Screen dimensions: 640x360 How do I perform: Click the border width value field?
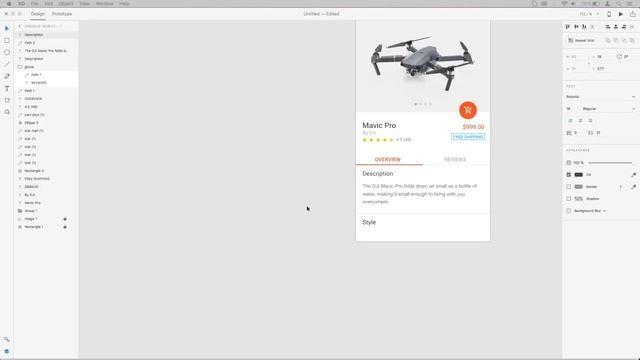tap(620, 187)
